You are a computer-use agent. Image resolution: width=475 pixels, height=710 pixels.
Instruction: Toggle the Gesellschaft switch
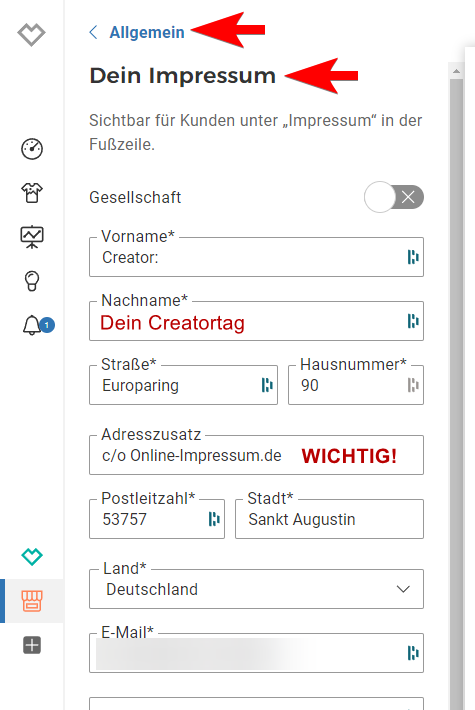point(394,197)
